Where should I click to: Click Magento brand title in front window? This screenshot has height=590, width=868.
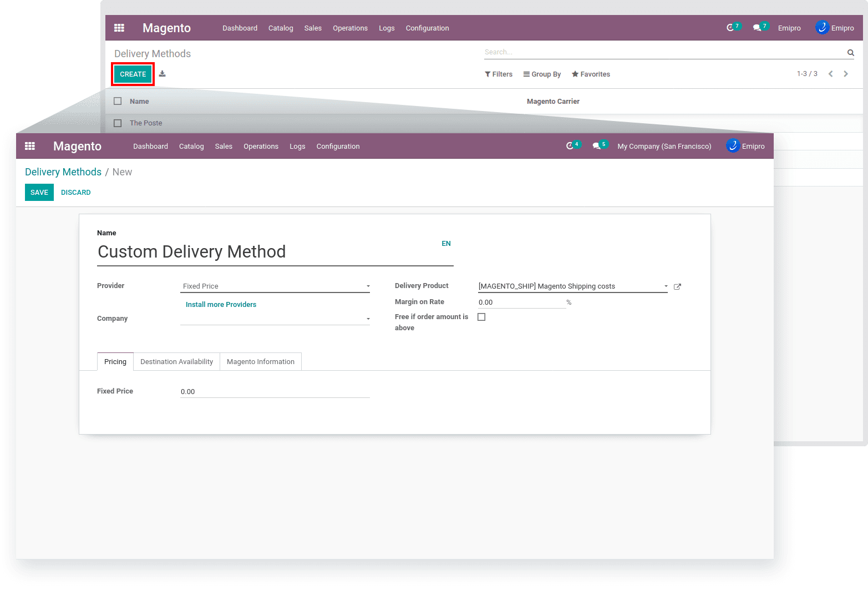point(77,146)
